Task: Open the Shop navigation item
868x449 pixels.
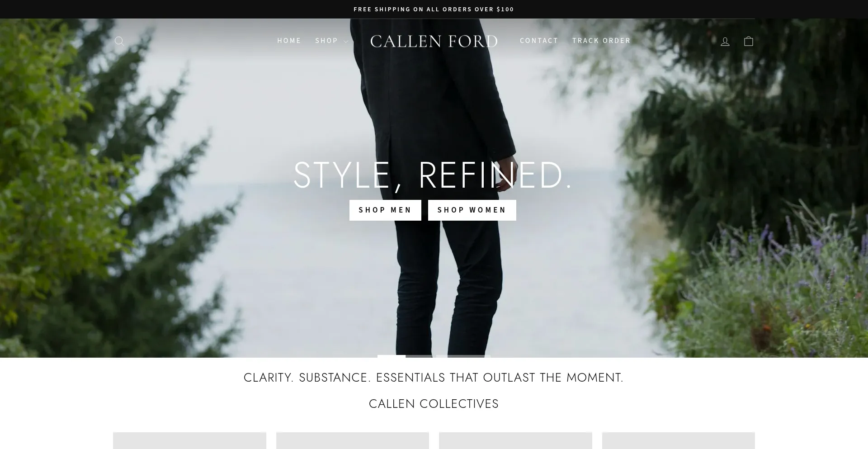Action: click(326, 41)
